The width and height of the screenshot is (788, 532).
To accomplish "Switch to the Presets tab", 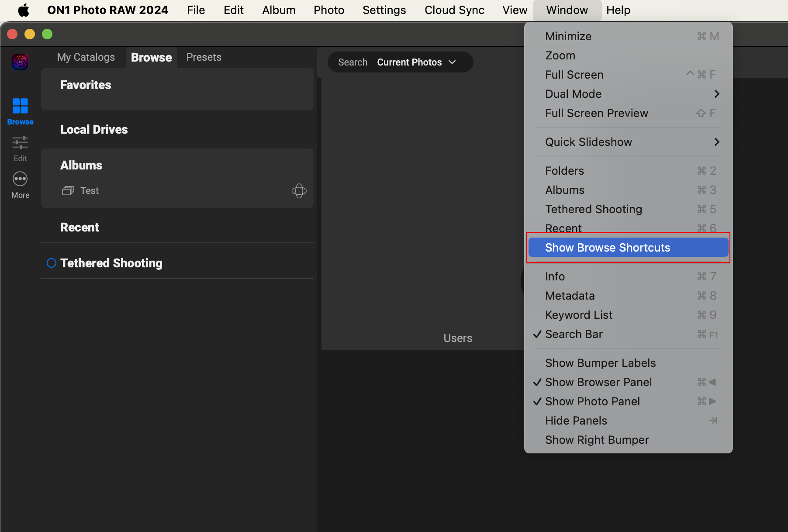I will tap(204, 57).
